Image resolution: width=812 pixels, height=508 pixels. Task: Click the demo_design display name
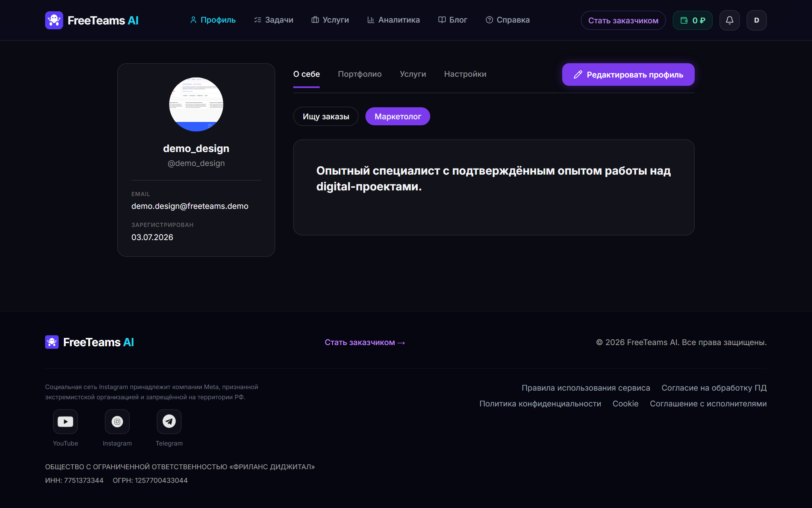click(196, 149)
